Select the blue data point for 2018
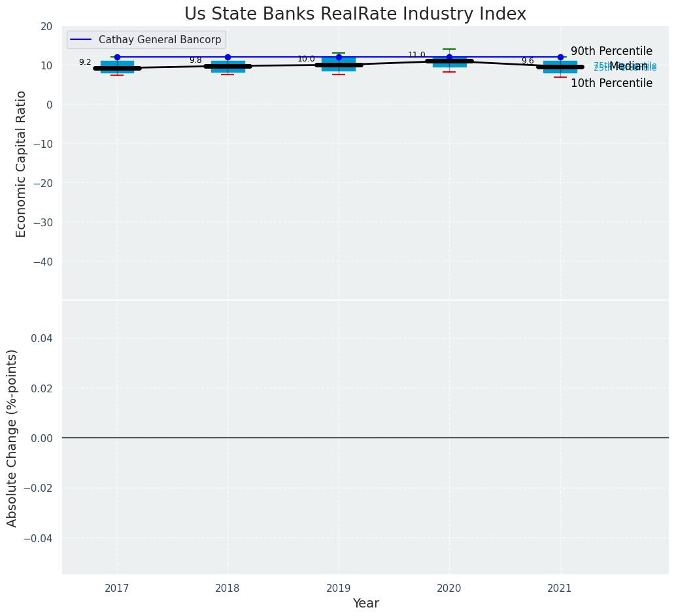 point(228,57)
